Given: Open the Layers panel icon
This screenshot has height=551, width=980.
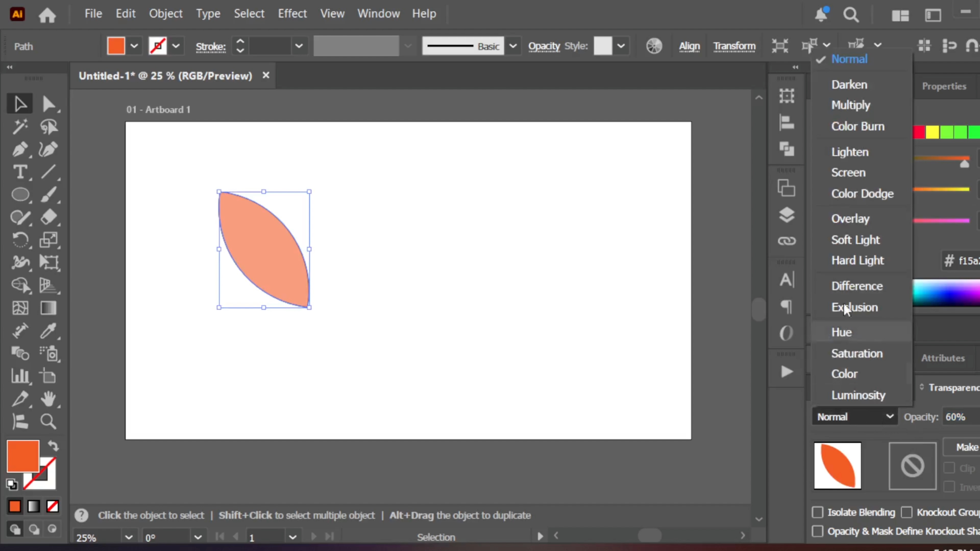Looking at the screenshot, I should (786, 215).
